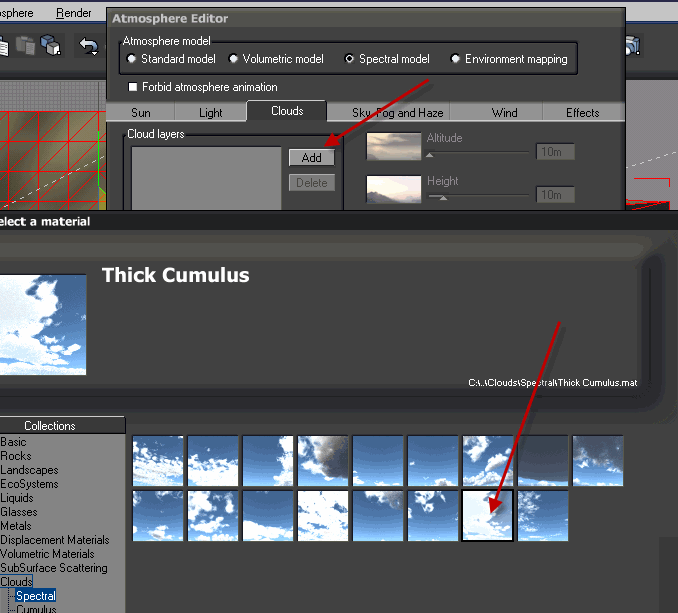The width and height of the screenshot is (678, 613).
Task: Switch to the Wind tab
Action: pos(504,113)
